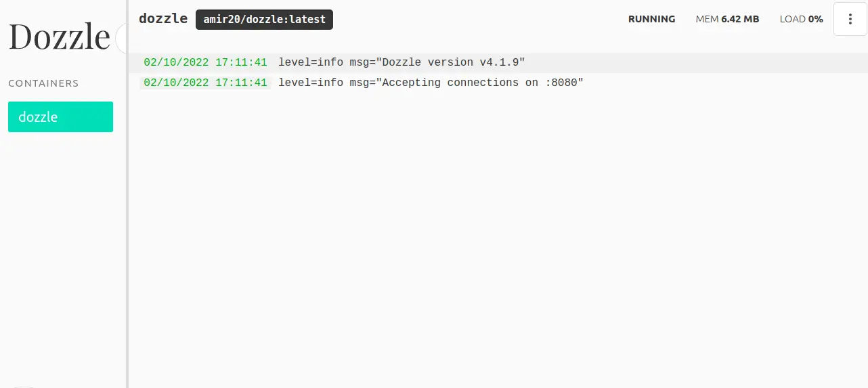
Task: Click the CONTAINERS section heading
Action: tap(43, 83)
